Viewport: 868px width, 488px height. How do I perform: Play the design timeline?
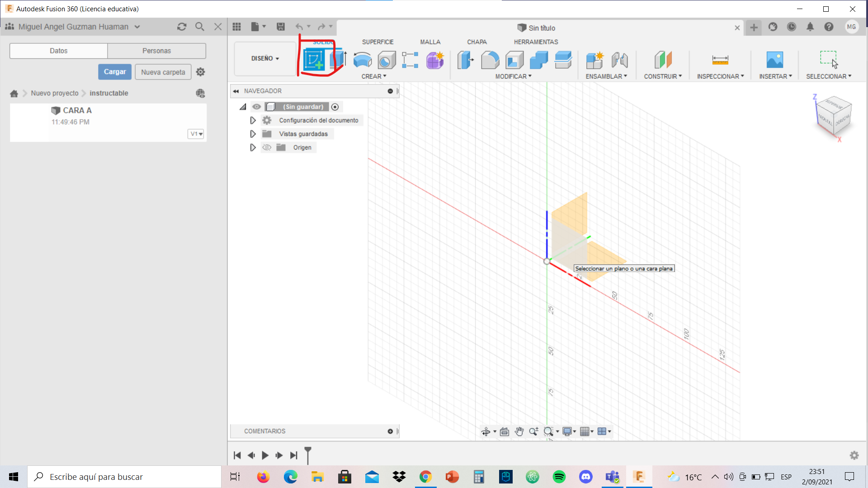click(265, 455)
